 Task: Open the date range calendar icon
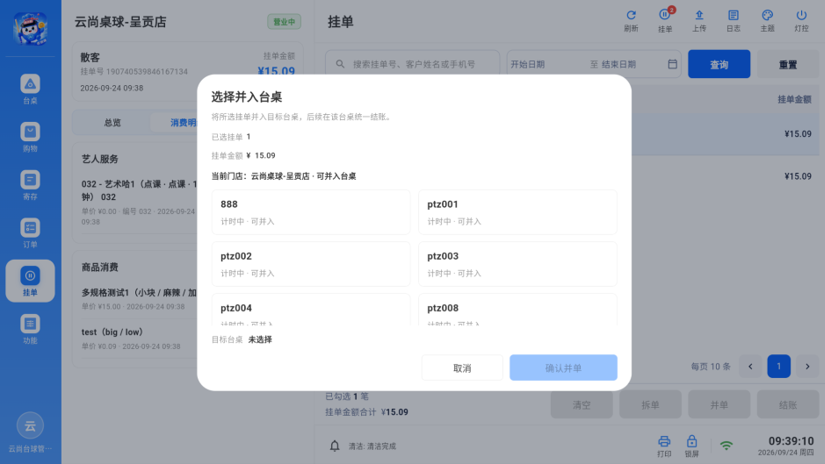coord(672,64)
